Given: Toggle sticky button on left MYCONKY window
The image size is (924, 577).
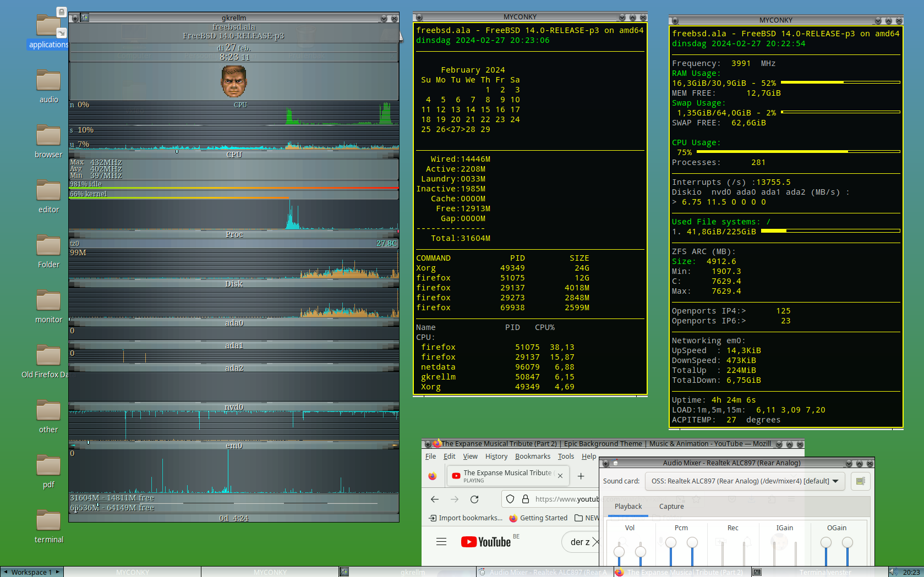Looking at the screenshot, I should (x=419, y=18).
